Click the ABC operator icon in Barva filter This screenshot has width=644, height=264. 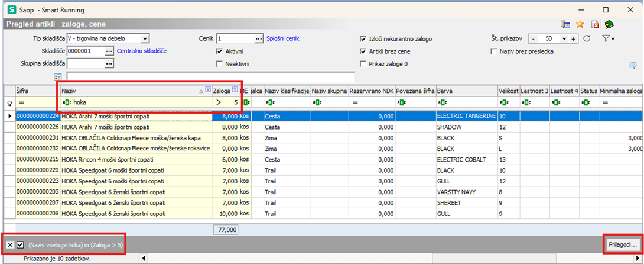[442, 102]
